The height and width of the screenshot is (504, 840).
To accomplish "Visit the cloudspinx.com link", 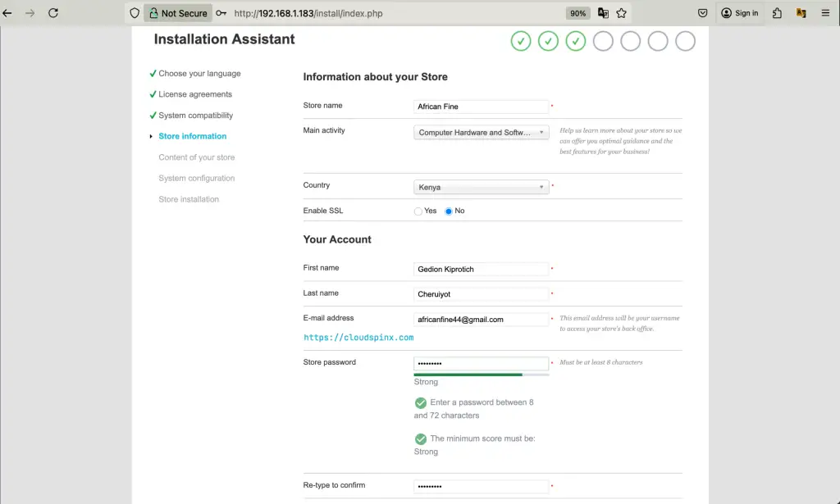I will point(358,337).
